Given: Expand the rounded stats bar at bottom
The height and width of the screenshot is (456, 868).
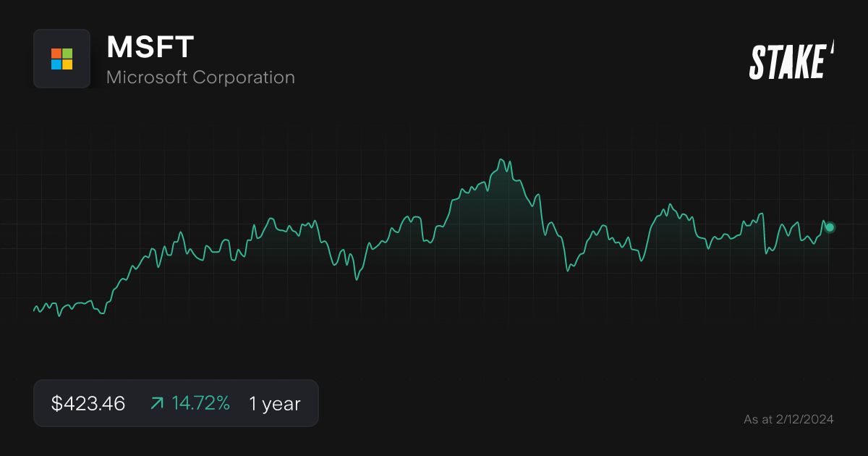Looking at the screenshot, I should coord(176,403).
